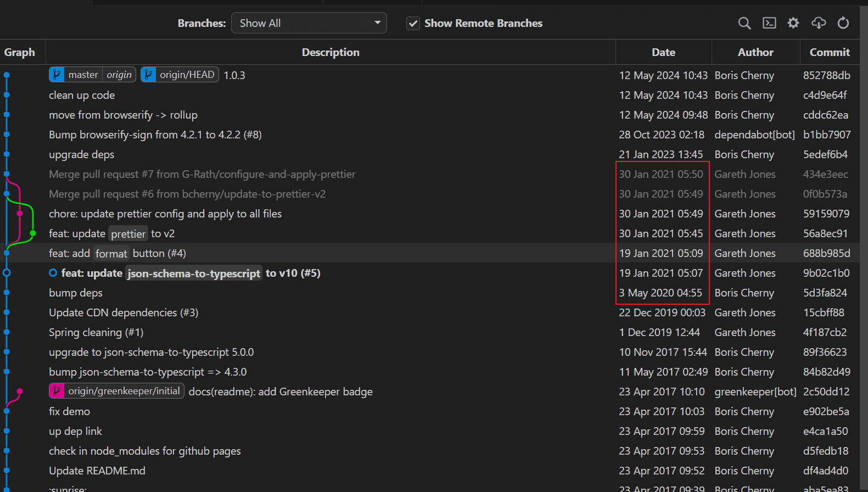Open the terminal icon in toolbar

[769, 23]
